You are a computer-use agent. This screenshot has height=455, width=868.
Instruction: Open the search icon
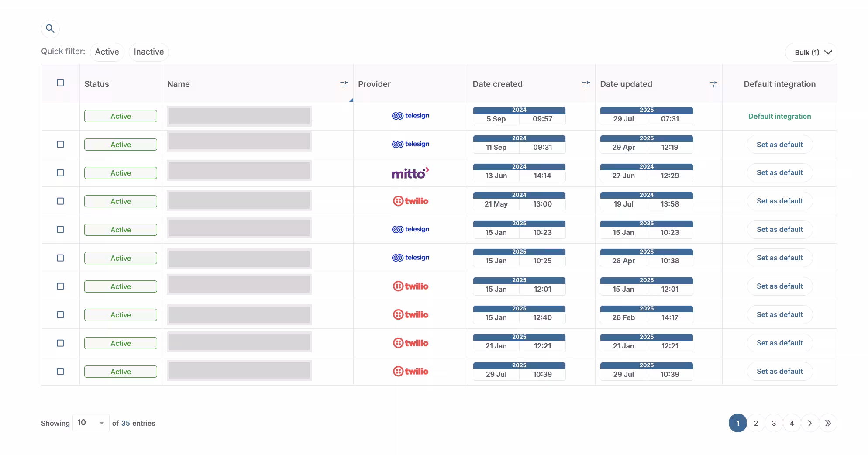[x=50, y=28]
